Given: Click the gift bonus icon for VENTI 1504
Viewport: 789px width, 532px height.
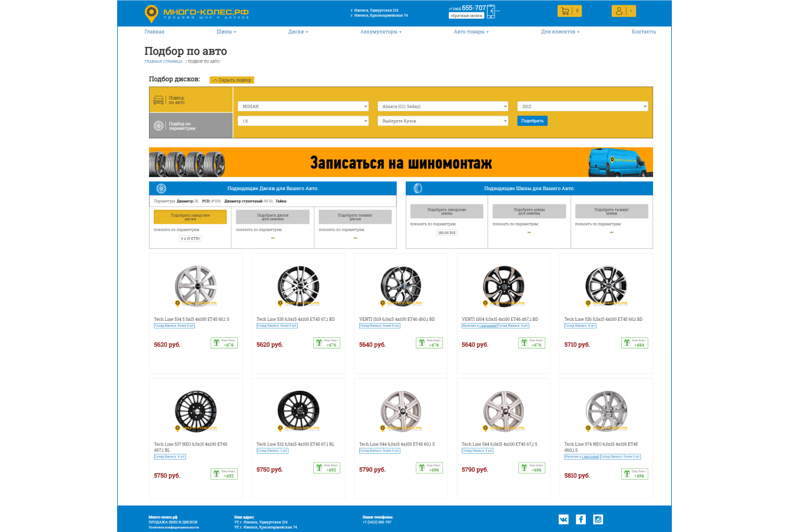Looking at the screenshot, I should (524, 343).
